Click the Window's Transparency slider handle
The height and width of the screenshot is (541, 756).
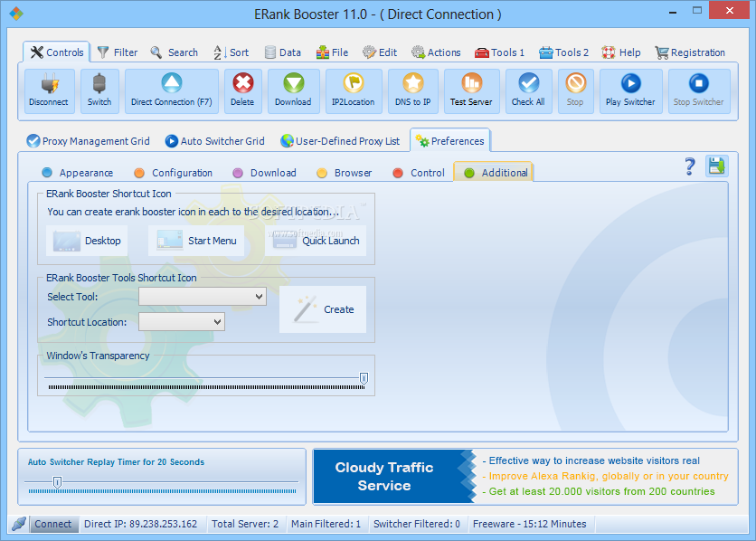(364, 378)
